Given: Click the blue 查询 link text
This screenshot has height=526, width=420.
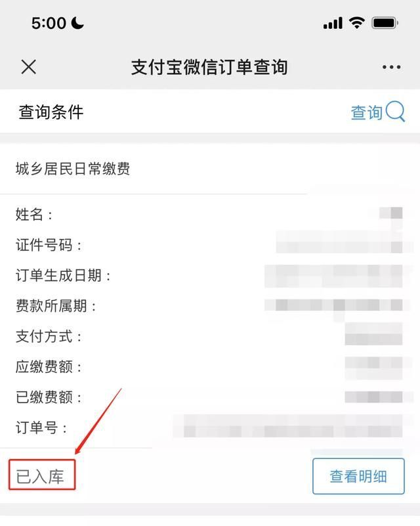Looking at the screenshot, I should (x=366, y=112).
